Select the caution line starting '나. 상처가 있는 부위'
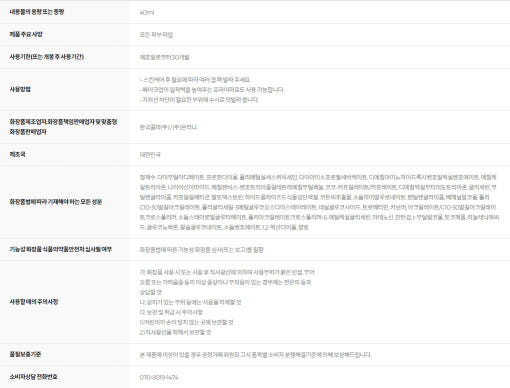 click(x=190, y=303)
